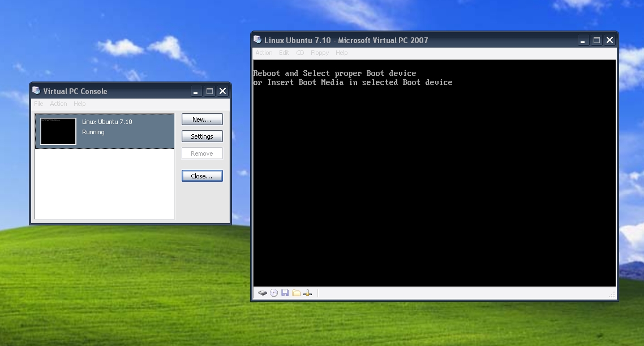Close the Linux Ubuntu 7.10 window
Viewport: 644px width, 346px height.
point(610,40)
